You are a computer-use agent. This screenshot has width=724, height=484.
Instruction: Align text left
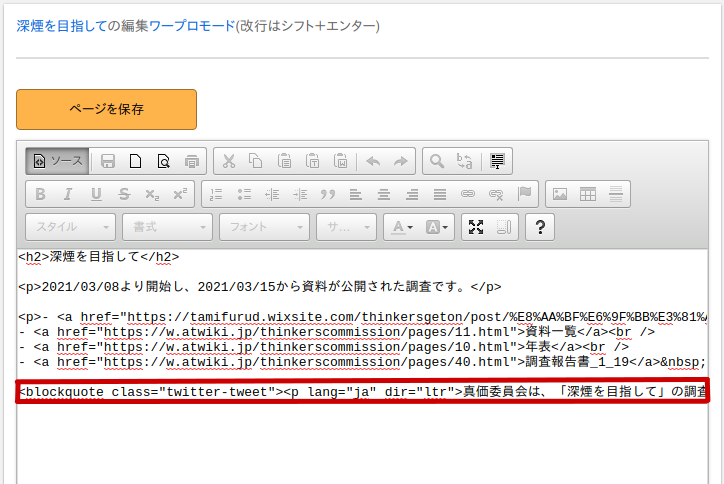[356, 194]
